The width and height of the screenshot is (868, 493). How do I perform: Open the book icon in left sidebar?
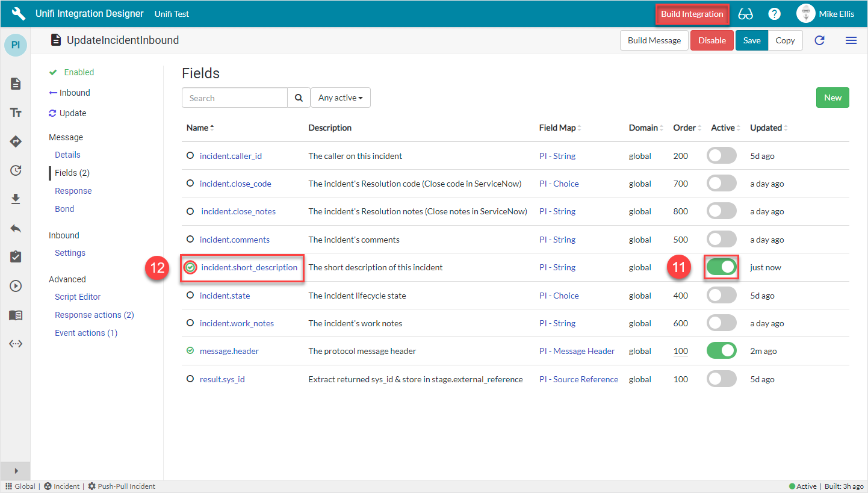pyautogui.click(x=16, y=315)
